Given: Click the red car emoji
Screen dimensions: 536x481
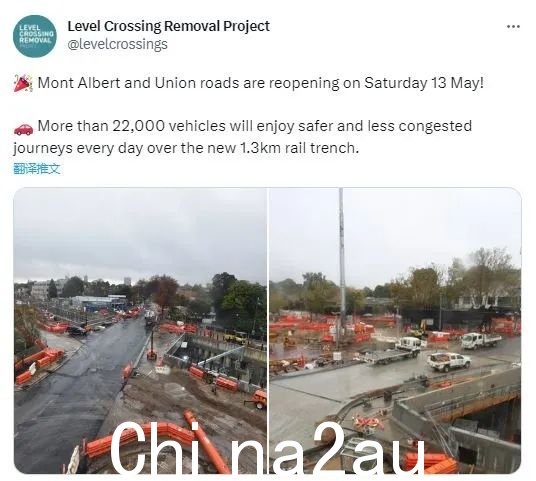Looking at the screenshot, I should click(23, 129).
